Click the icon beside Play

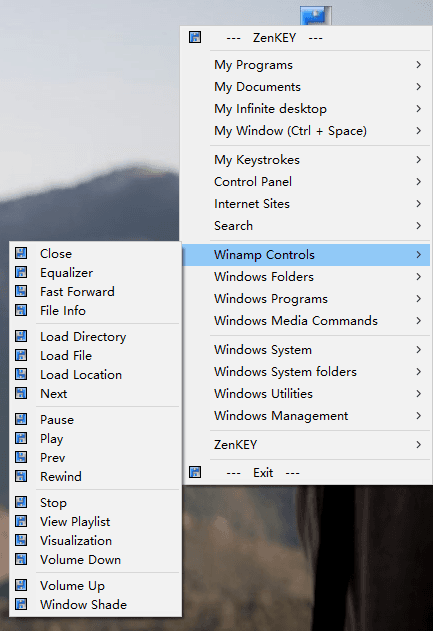click(21, 438)
